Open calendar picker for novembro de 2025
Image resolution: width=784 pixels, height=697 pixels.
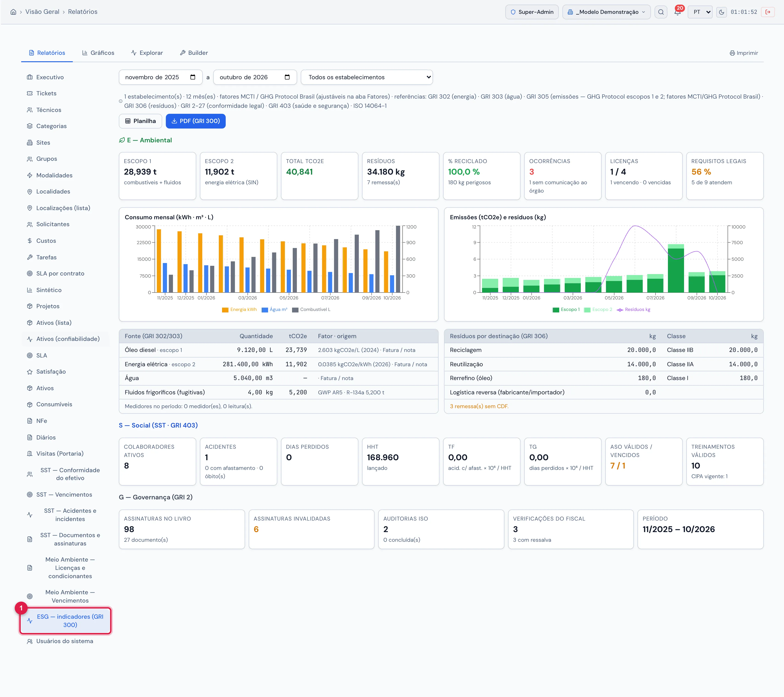193,77
